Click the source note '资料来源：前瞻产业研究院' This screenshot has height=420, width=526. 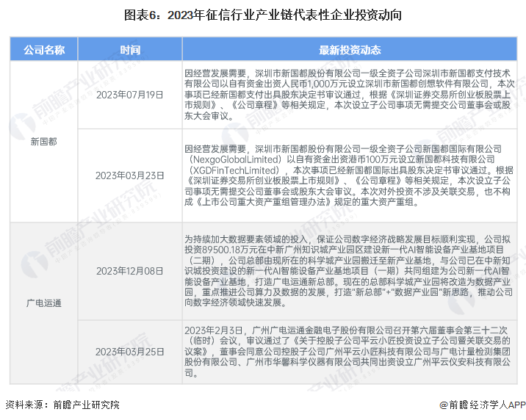tap(62, 405)
